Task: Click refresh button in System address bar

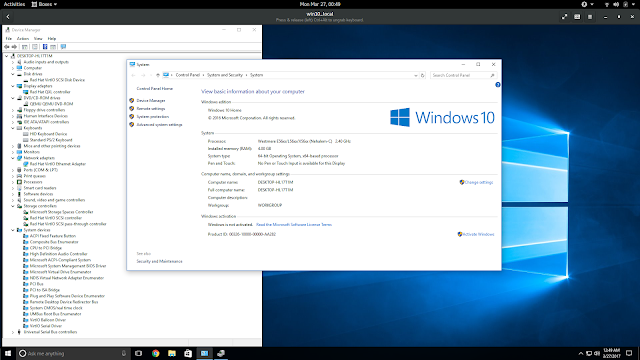Action: click(422, 75)
